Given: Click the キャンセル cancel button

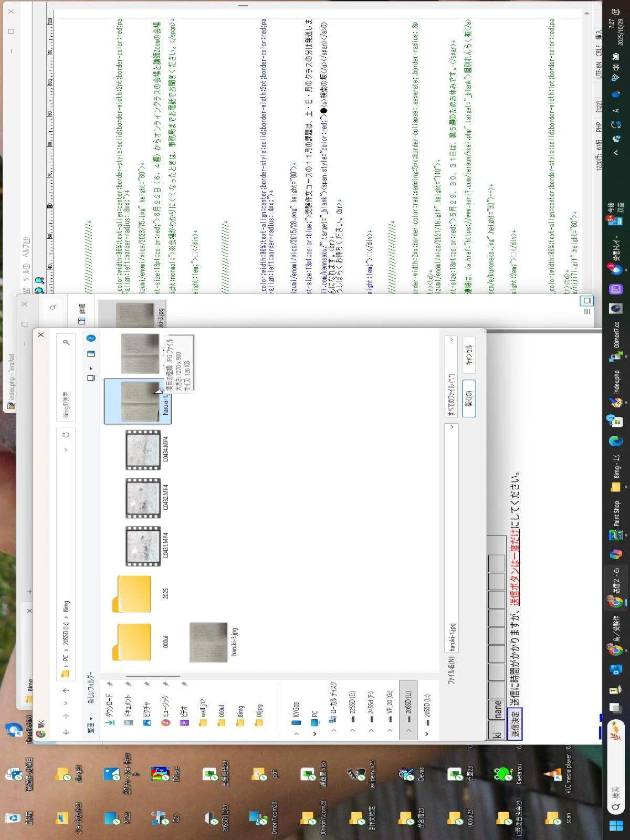Looking at the screenshot, I should click(469, 355).
